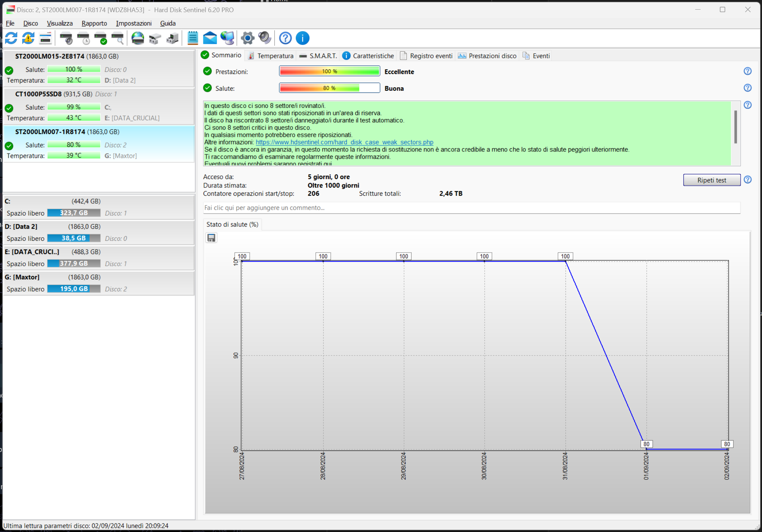Image resolution: width=762 pixels, height=532 pixels.
Task: Click the disk with magnifier icon
Action: pyautogui.click(x=118, y=38)
